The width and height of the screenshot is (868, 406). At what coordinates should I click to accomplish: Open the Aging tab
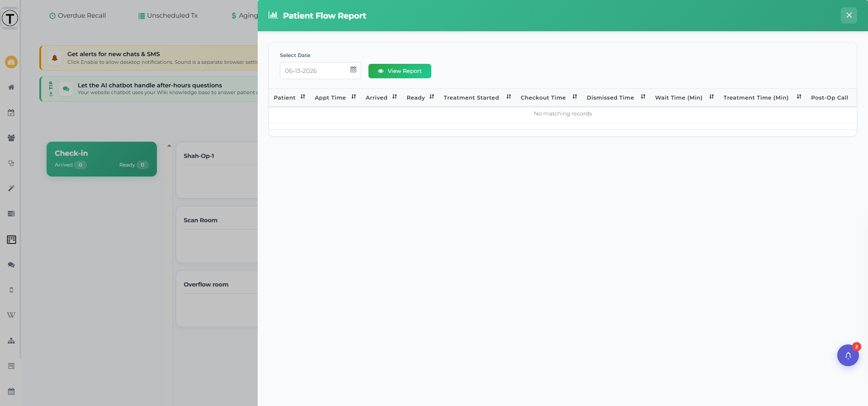click(x=244, y=15)
